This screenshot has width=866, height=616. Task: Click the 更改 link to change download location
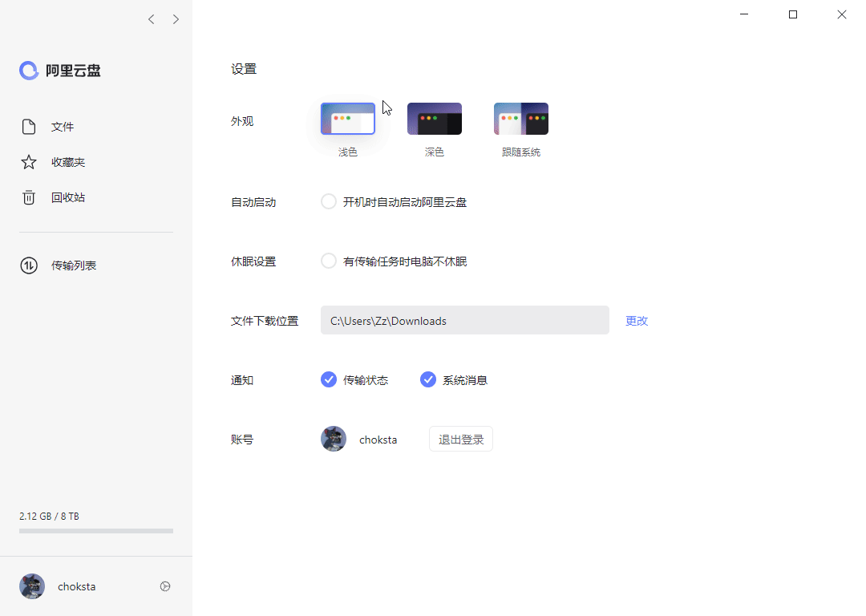[636, 320]
